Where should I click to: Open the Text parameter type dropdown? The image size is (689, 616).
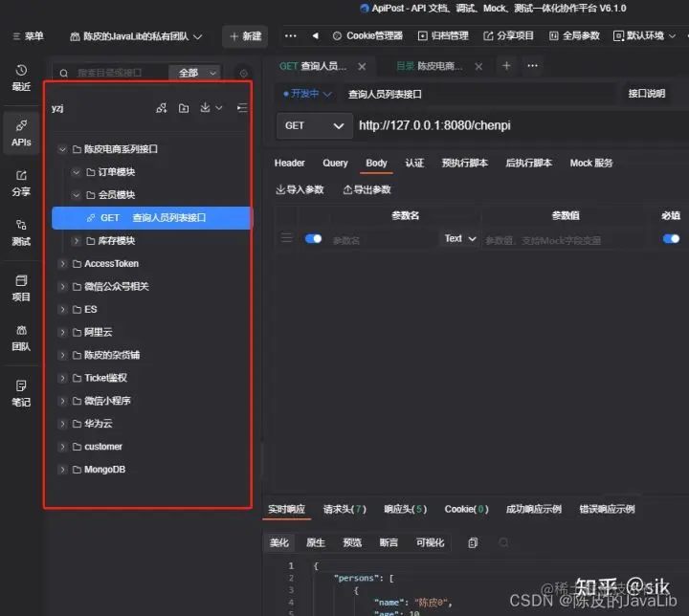coord(459,238)
